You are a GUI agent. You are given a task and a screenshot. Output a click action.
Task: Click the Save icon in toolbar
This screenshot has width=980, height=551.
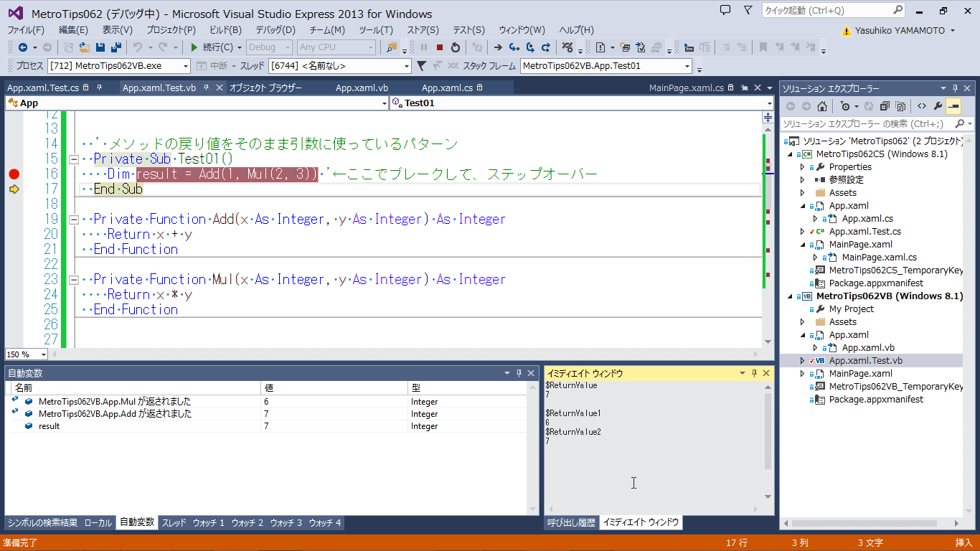pos(100,47)
